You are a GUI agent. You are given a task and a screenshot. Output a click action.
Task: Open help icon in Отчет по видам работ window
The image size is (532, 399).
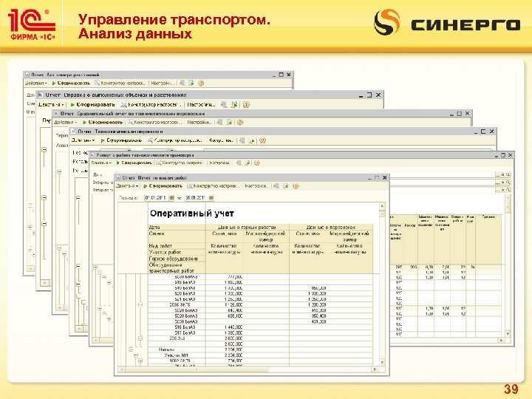point(296,186)
